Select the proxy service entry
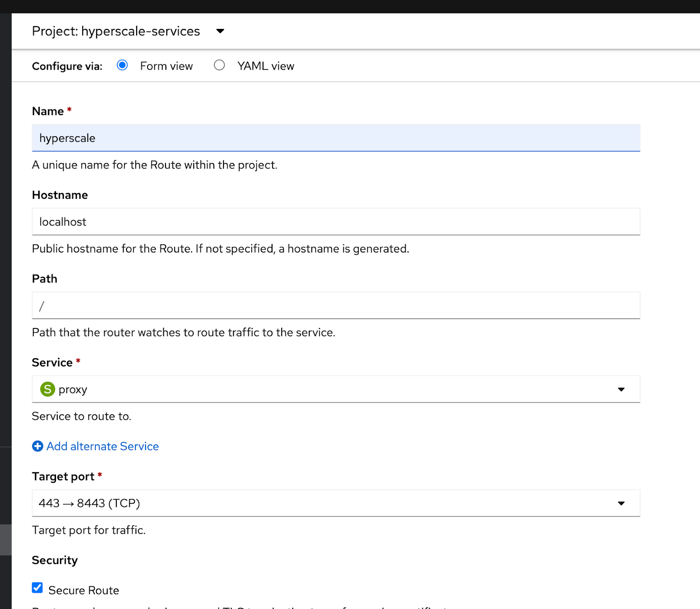Image resolution: width=700 pixels, height=609 pixels. (x=73, y=389)
